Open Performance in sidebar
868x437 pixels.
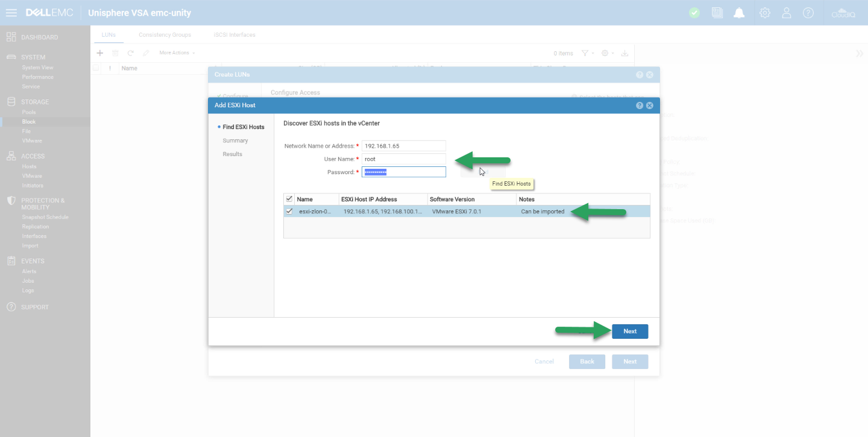pyautogui.click(x=37, y=77)
